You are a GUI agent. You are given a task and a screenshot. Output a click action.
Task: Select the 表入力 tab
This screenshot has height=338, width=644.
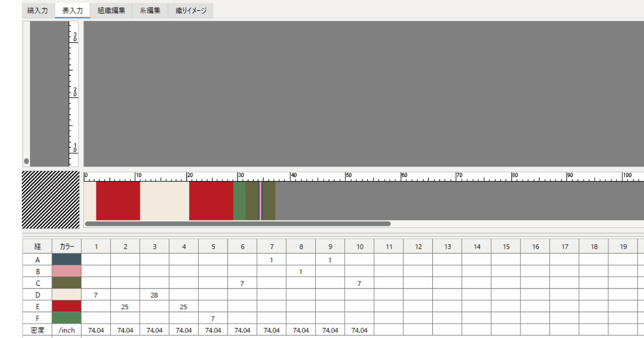[72, 11]
